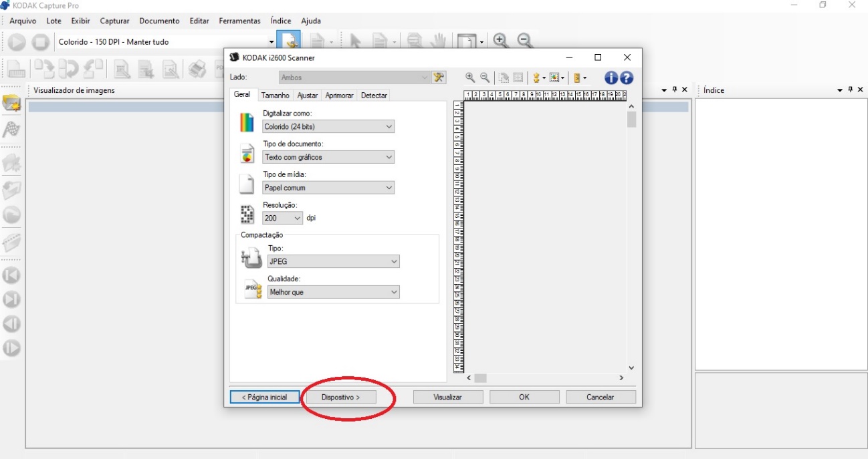Image resolution: width=868 pixels, height=459 pixels.
Task: Click the Cancelar button
Action: [x=601, y=397]
